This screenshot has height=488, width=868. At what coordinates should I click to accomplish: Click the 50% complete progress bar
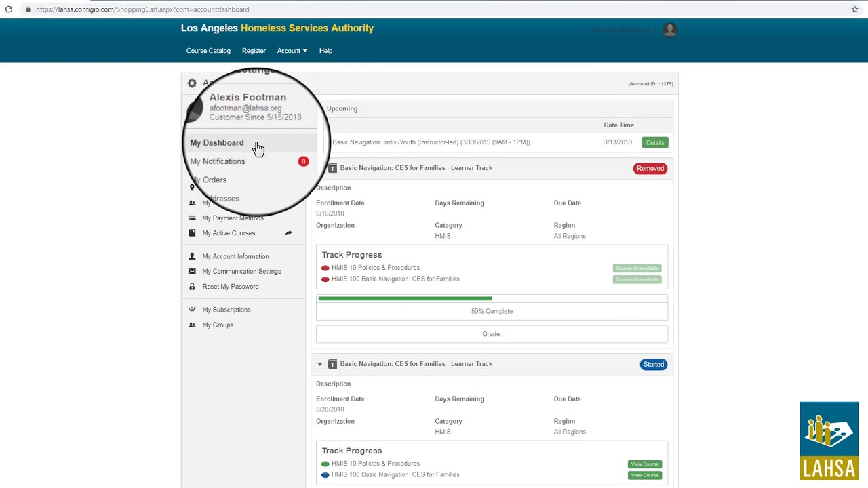point(492,298)
